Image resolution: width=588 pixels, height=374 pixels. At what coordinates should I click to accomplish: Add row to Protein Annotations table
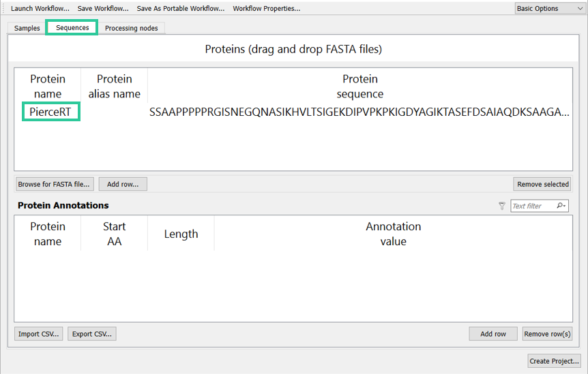click(x=493, y=334)
